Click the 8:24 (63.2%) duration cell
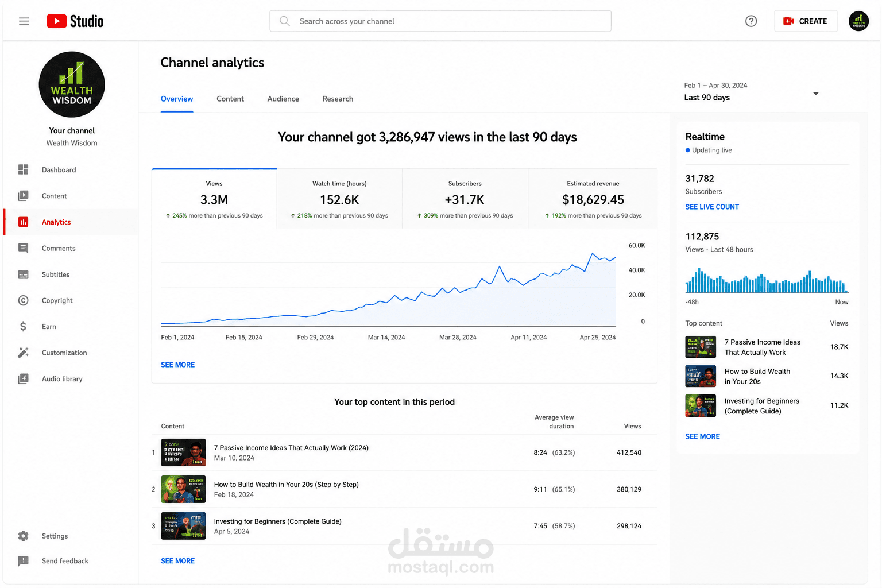Screen dimensions: 882x588 point(554,452)
